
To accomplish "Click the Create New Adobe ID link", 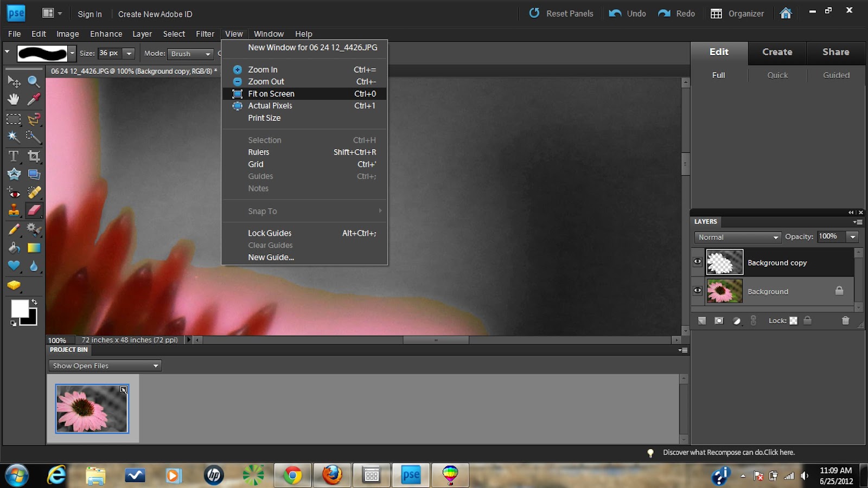I will pos(155,14).
